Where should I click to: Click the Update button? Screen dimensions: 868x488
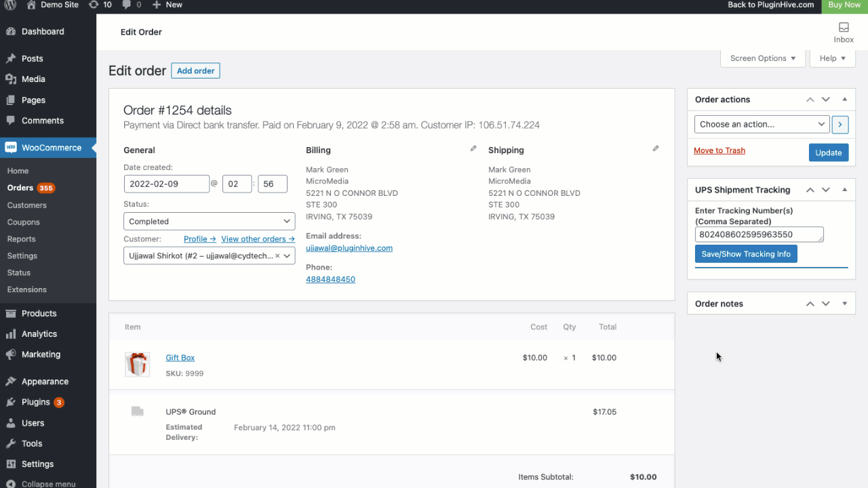click(828, 152)
